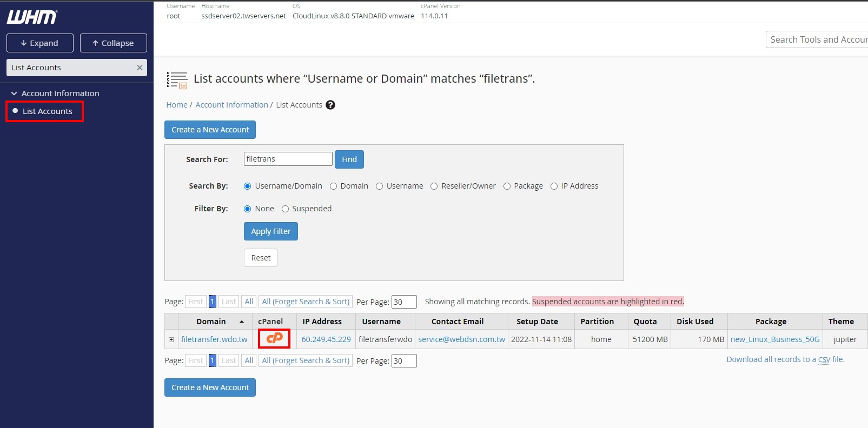Clear the sidebar search with X icon
This screenshot has width=868, height=428.
140,68
